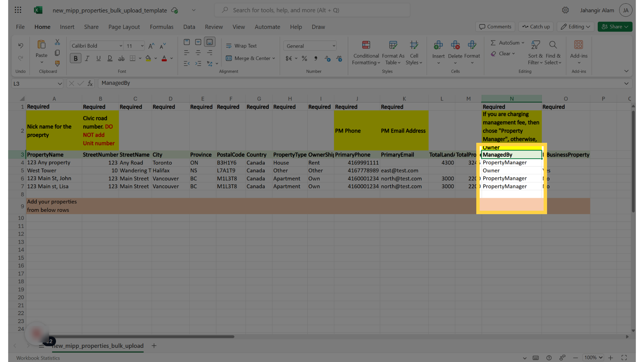Open the Editing mode dropdown

click(576, 27)
